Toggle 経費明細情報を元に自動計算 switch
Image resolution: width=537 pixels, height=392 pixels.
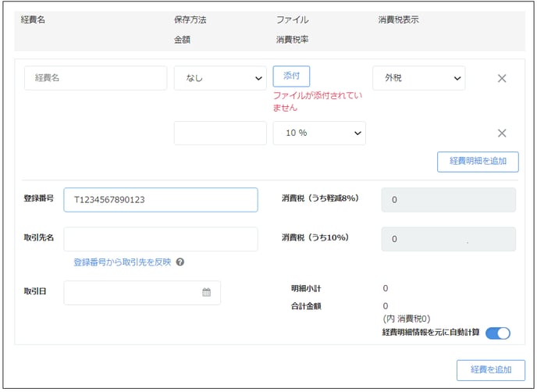pyautogui.click(x=497, y=333)
